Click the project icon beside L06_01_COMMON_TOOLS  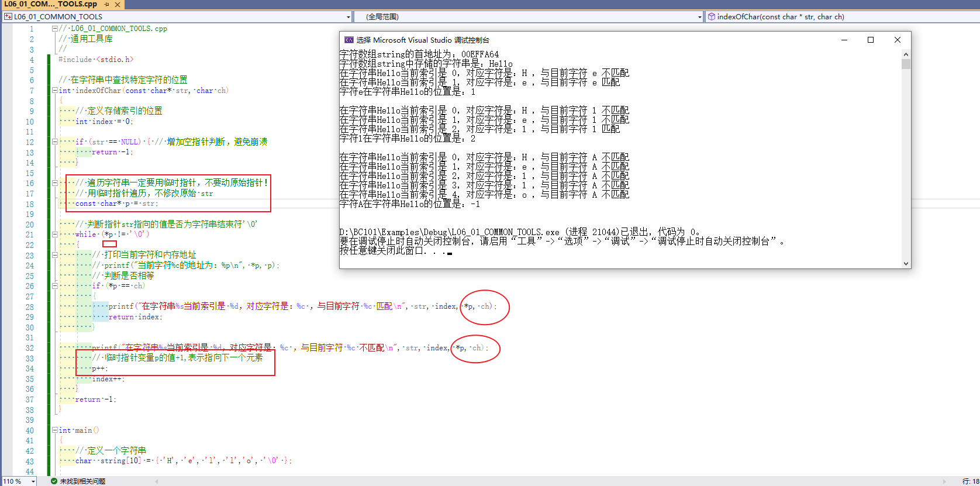[8, 17]
